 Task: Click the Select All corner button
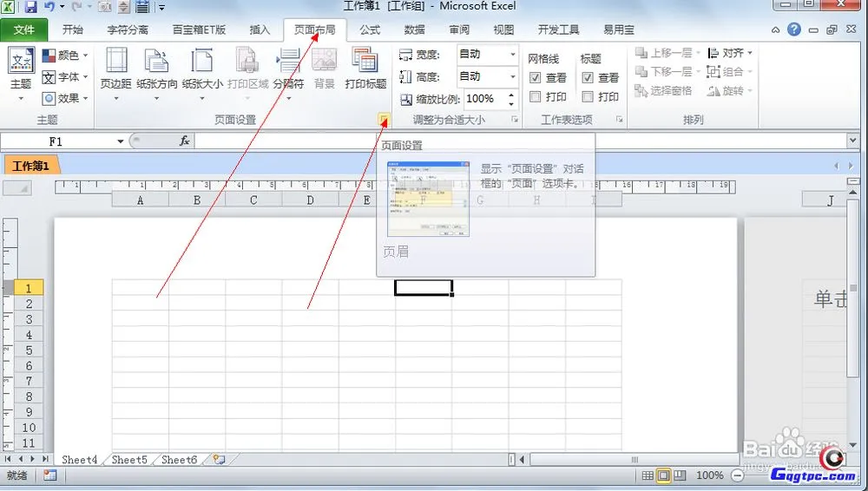[17, 188]
